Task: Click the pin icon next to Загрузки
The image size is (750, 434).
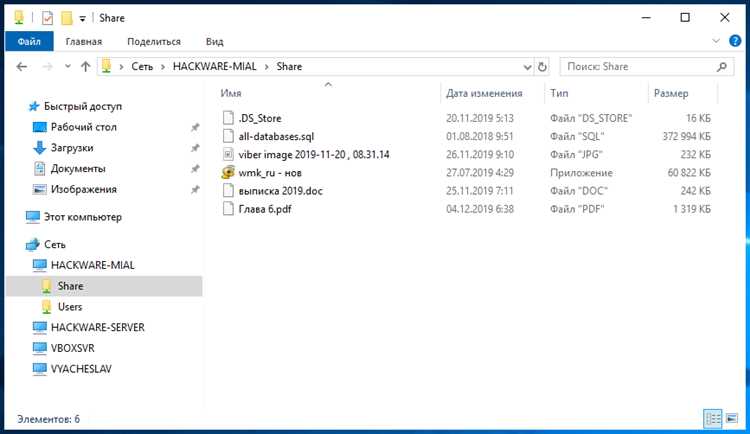Action: pos(195,148)
